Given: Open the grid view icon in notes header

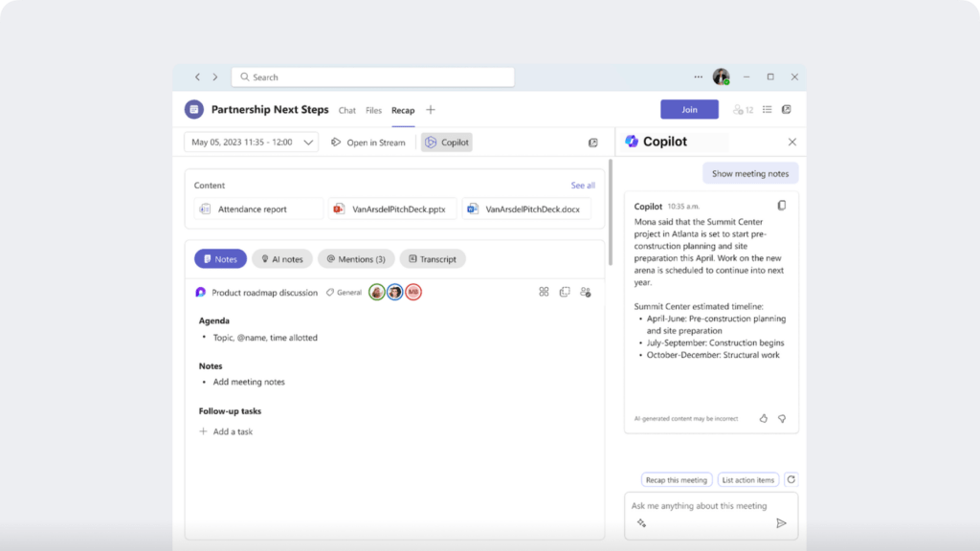Looking at the screenshot, I should point(544,292).
